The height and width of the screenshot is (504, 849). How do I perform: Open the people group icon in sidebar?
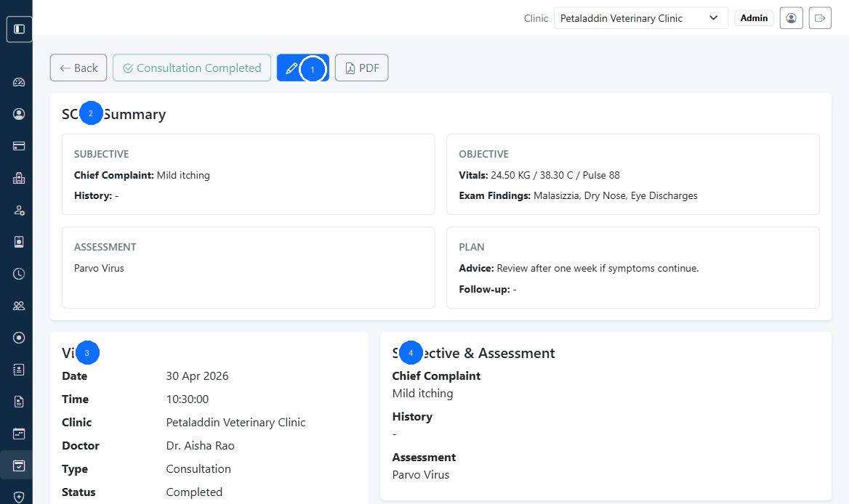pos(19,306)
